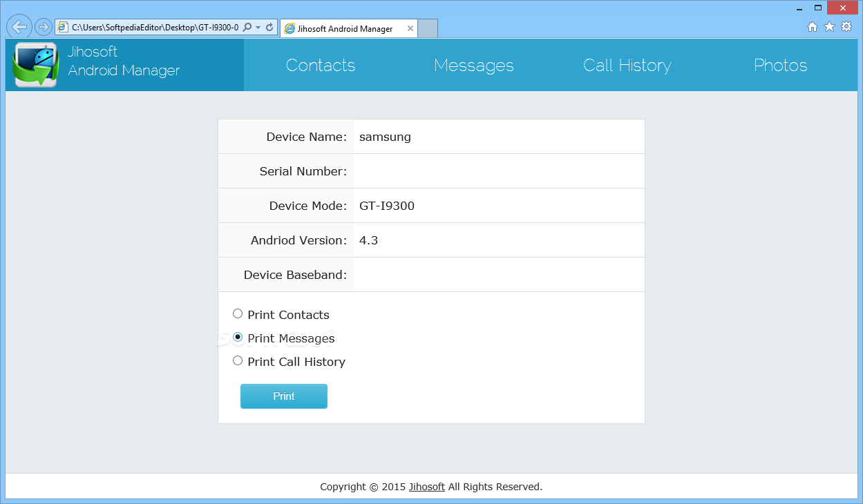This screenshot has height=504, width=863.
Task: Click the search magnifier in address bar
Action: point(248,28)
